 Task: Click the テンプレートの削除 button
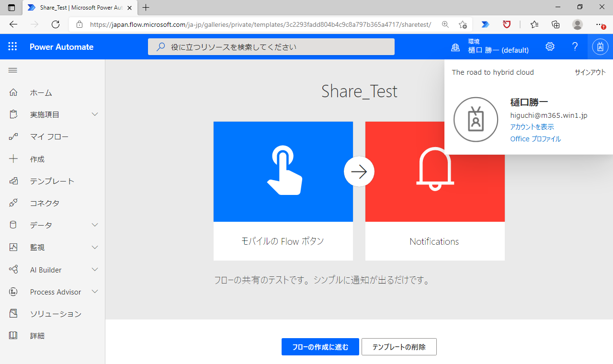(399, 347)
